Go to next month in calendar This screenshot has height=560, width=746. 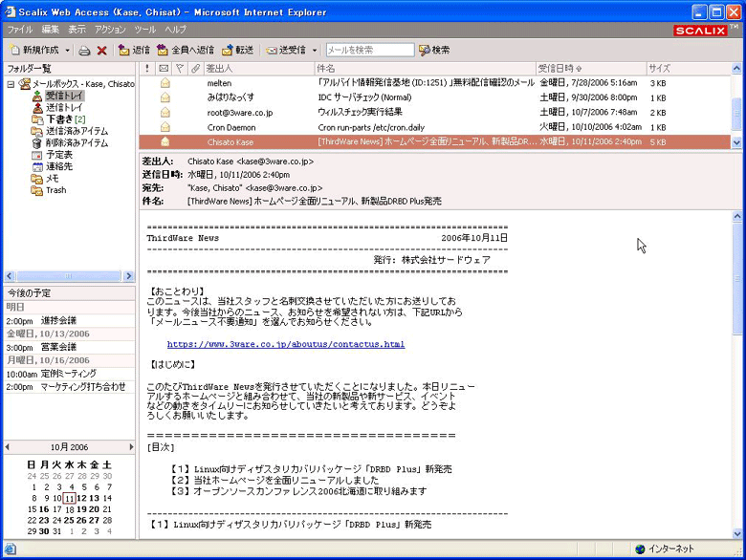[x=131, y=447]
